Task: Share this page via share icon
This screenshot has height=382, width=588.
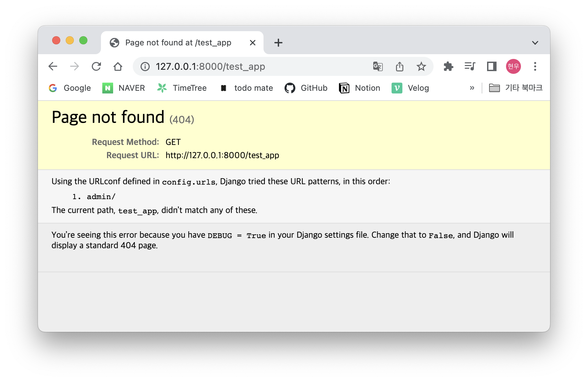Action: [x=400, y=66]
